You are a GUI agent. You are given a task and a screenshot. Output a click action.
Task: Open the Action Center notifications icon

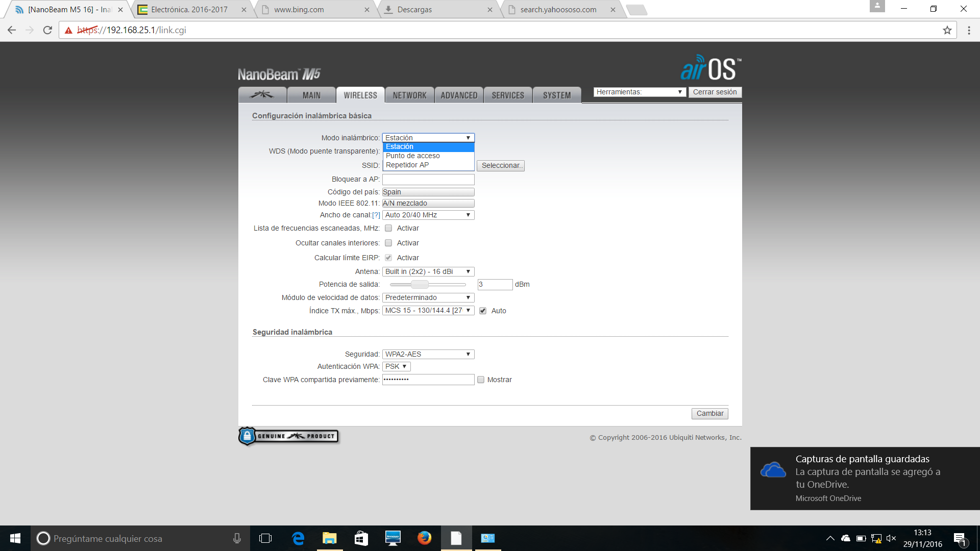click(x=960, y=539)
